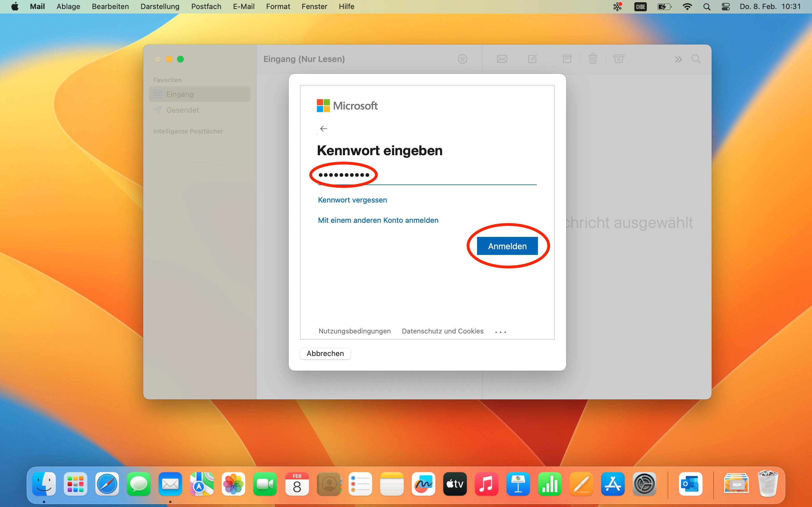This screenshot has height=507, width=812.
Task: Click Mit einem anderen Konto anmelden link
Action: [x=378, y=220]
